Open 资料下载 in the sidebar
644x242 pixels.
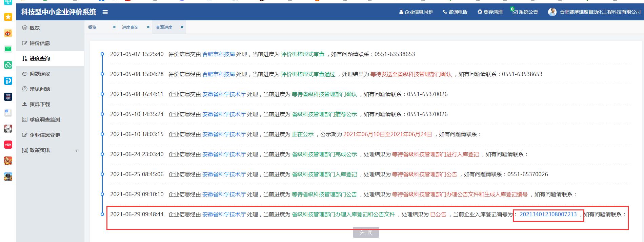tap(40, 104)
